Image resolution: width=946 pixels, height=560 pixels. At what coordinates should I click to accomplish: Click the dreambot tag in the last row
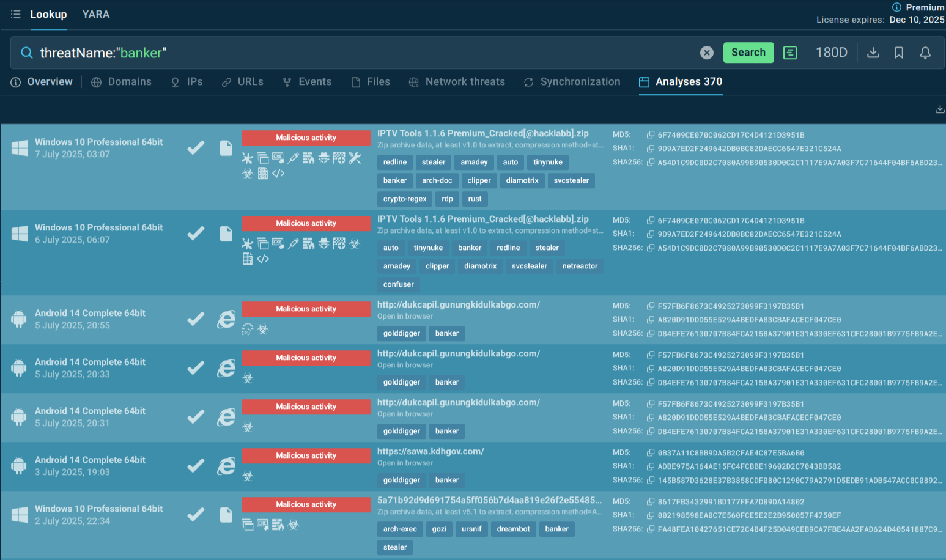tap(513, 529)
